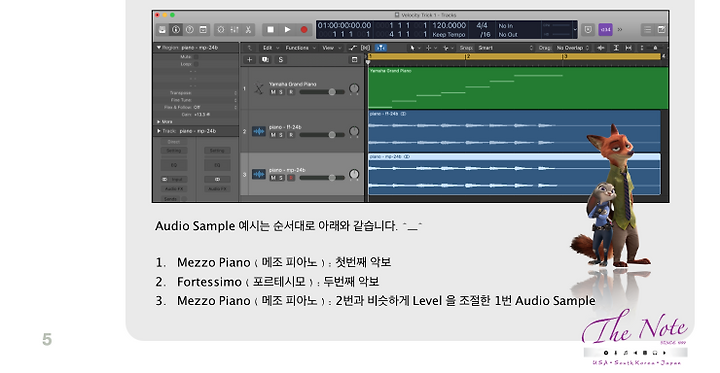This screenshot has width=720, height=373.
Task: Open the Library button in the control bar
Action: click(162, 29)
